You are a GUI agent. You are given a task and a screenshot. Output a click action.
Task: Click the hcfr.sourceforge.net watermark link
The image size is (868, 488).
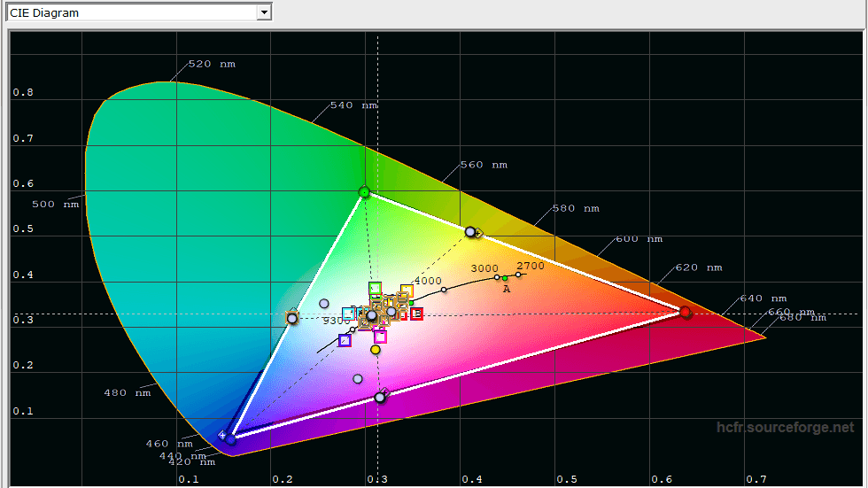click(786, 428)
